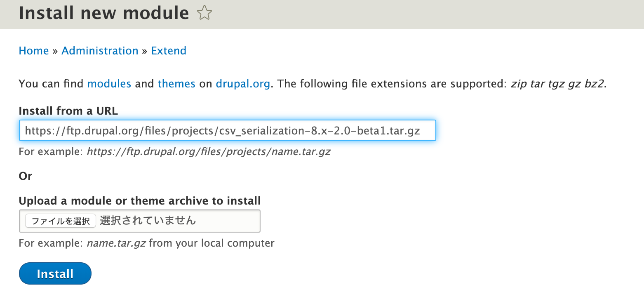The image size is (644, 292).
Task: Navigate to Extend breadcrumb link
Action: pyautogui.click(x=169, y=51)
